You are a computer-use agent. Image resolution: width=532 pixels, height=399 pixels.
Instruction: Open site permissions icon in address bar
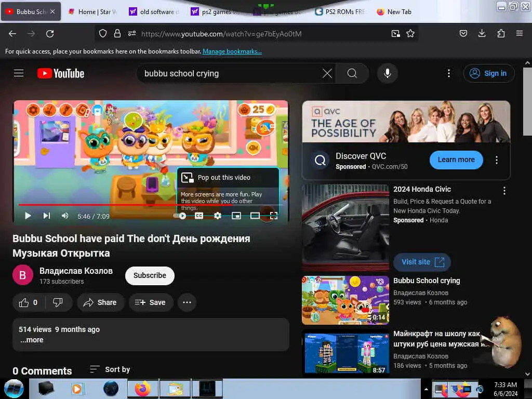(x=131, y=34)
